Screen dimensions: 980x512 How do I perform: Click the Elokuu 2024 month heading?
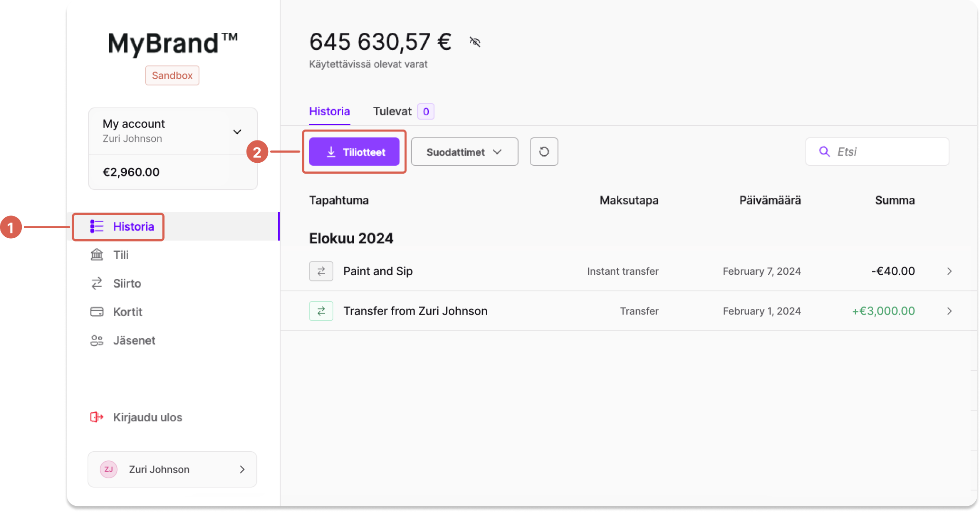[351, 238]
